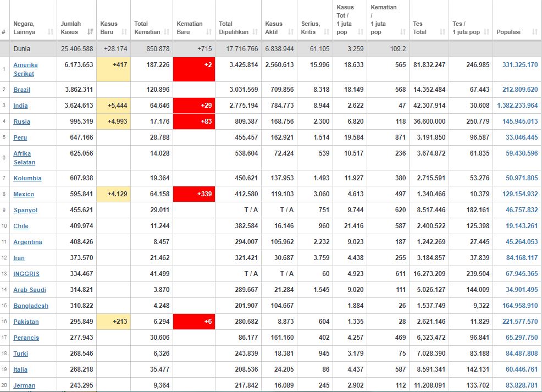Viewport: 542px width, 392px height.
Task: Sort by Kasus Baru column arrows
Action: (124, 32)
